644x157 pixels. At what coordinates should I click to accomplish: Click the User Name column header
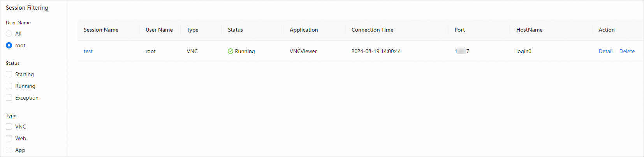pos(159,30)
